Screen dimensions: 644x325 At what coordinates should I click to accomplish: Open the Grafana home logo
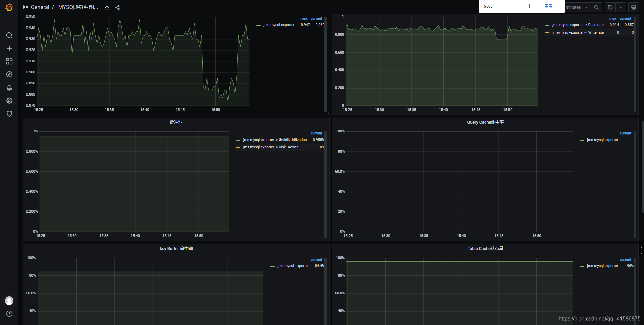click(x=9, y=7)
